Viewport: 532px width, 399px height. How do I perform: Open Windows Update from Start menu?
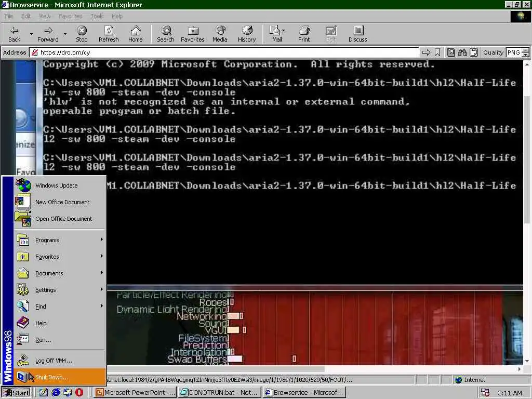tap(60, 185)
